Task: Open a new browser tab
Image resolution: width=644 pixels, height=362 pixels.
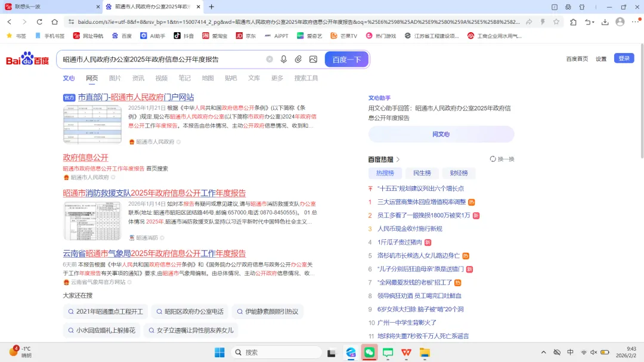Action: pos(212,7)
